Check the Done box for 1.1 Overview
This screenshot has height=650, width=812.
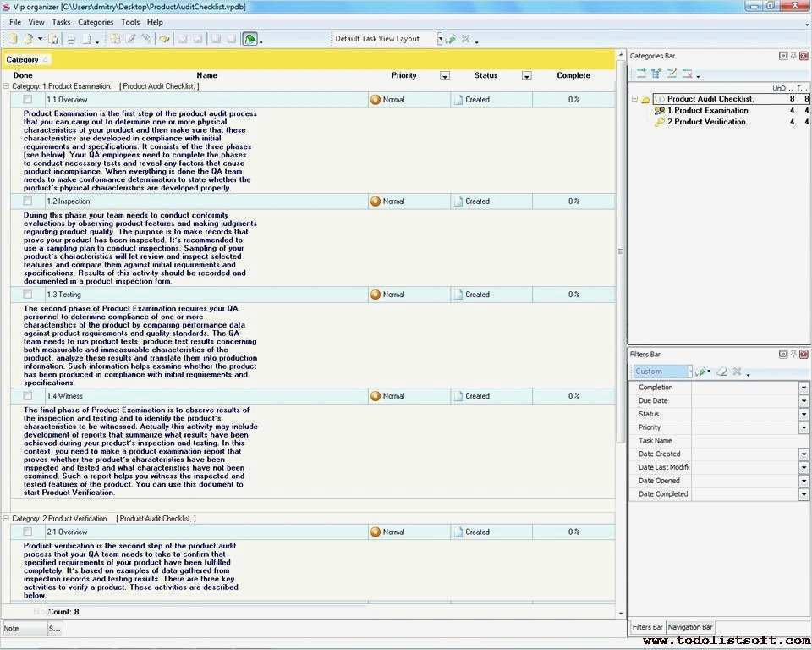pos(27,100)
